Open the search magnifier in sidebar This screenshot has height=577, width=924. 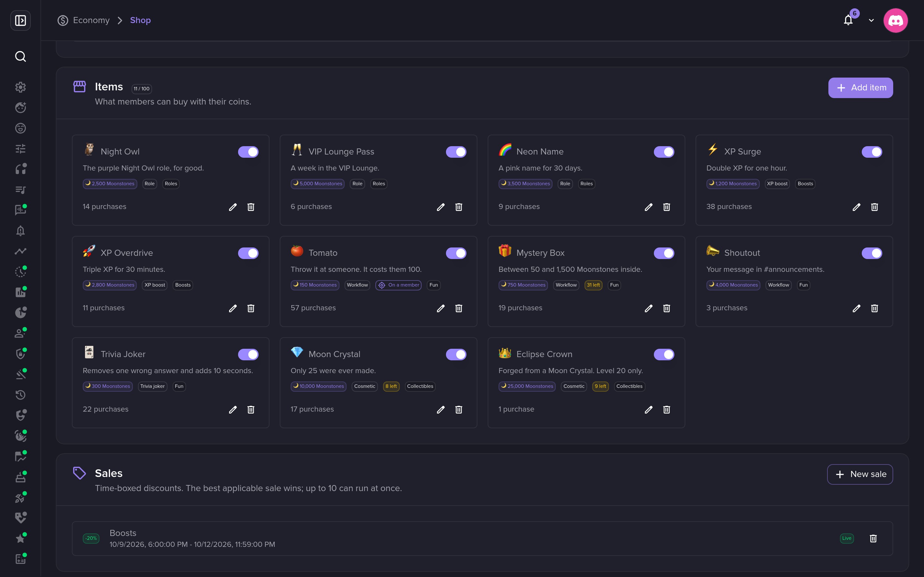click(20, 56)
